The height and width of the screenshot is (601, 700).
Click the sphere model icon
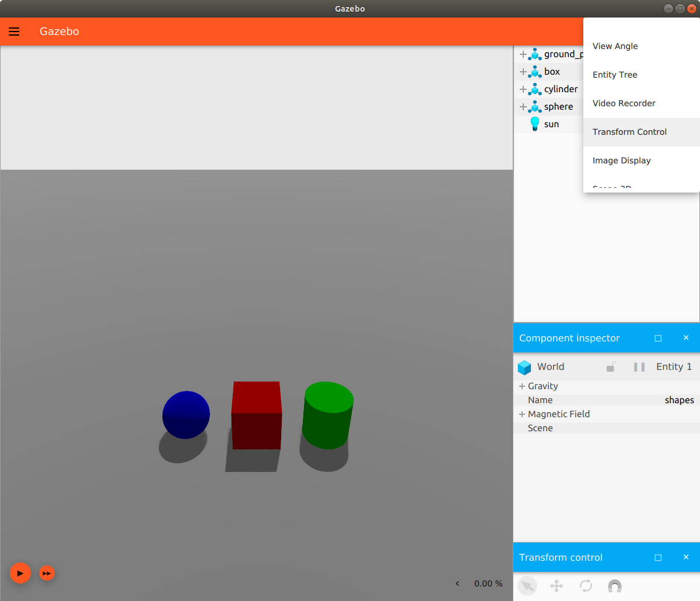point(535,107)
